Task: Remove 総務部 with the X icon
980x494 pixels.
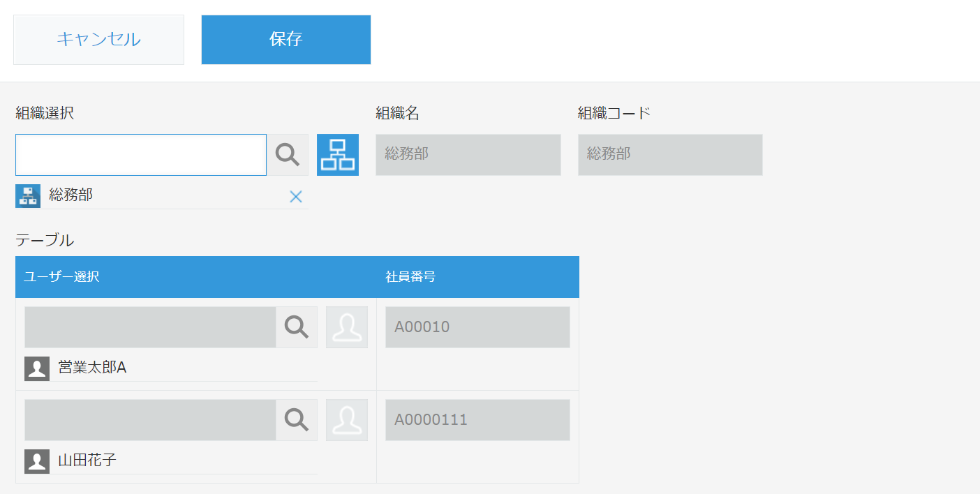Action: (x=296, y=197)
